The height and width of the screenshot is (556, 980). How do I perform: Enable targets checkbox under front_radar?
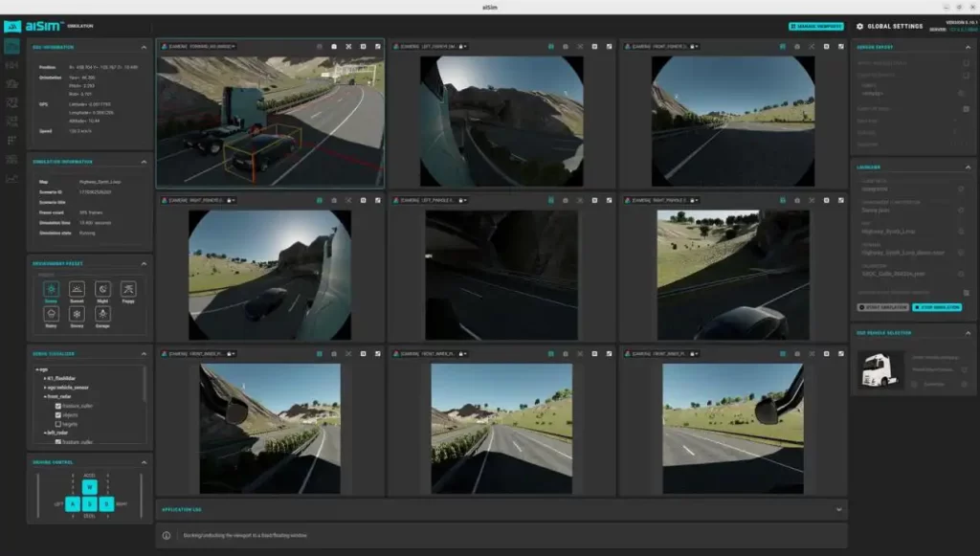(58, 424)
